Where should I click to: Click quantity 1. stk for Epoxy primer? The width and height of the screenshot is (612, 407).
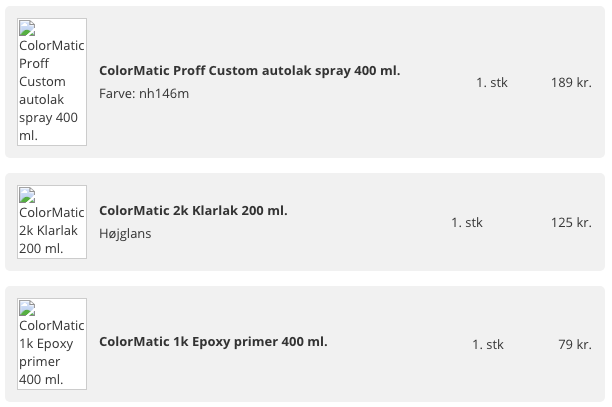[x=488, y=345]
